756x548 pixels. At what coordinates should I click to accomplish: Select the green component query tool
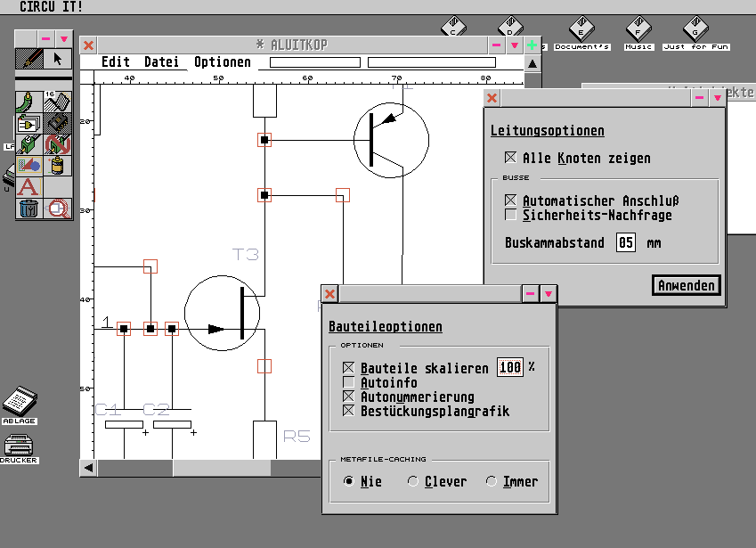click(x=29, y=144)
